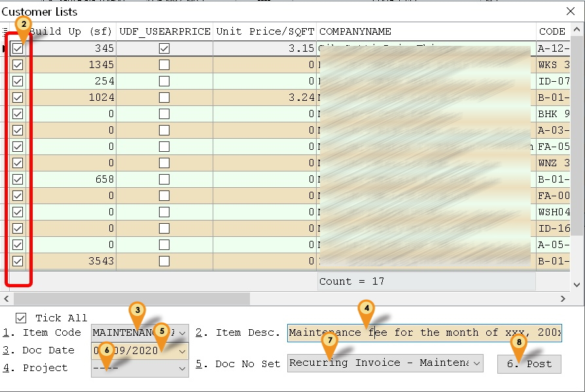This screenshot has width=585, height=392.
Task: Untick the row checkbox for Build Up 1345
Action: pyautogui.click(x=18, y=65)
